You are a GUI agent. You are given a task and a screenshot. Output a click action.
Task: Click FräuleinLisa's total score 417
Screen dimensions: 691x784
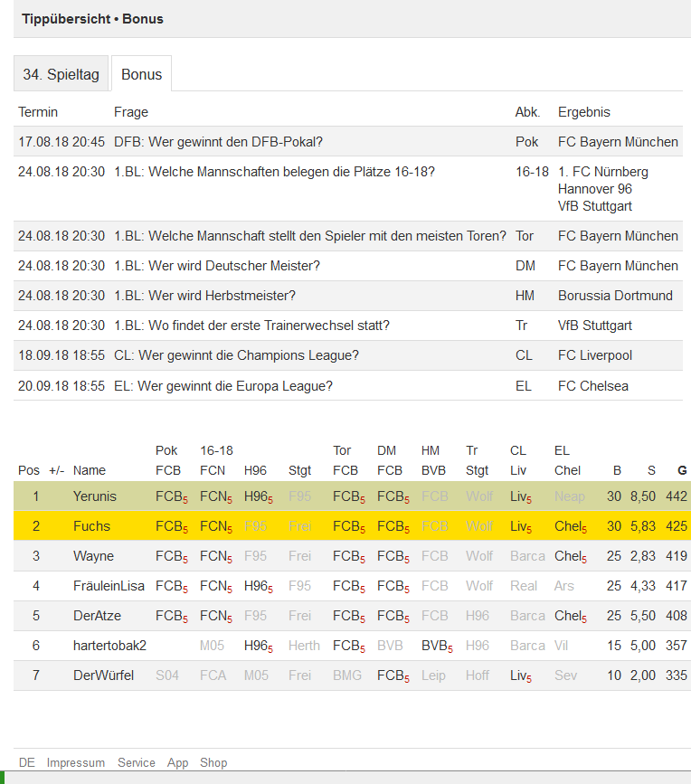point(677,585)
